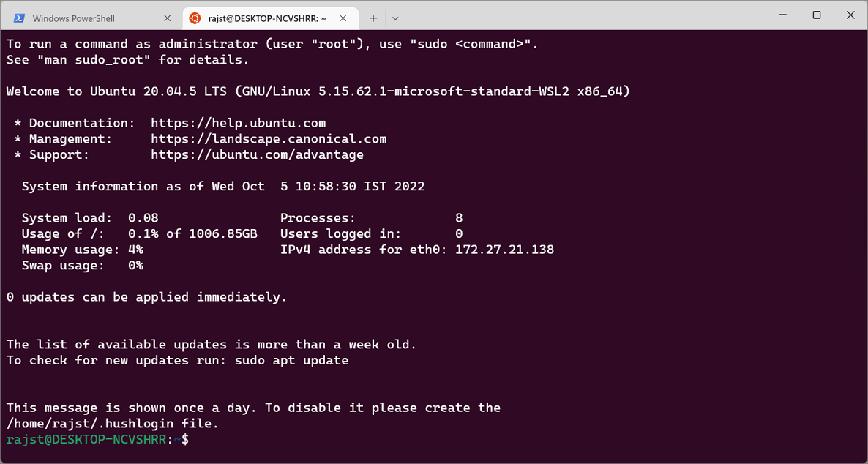The width and height of the screenshot is (868, 464).
Task: Click the "sudo apt update" command text
Action: [x=292, y=361]
